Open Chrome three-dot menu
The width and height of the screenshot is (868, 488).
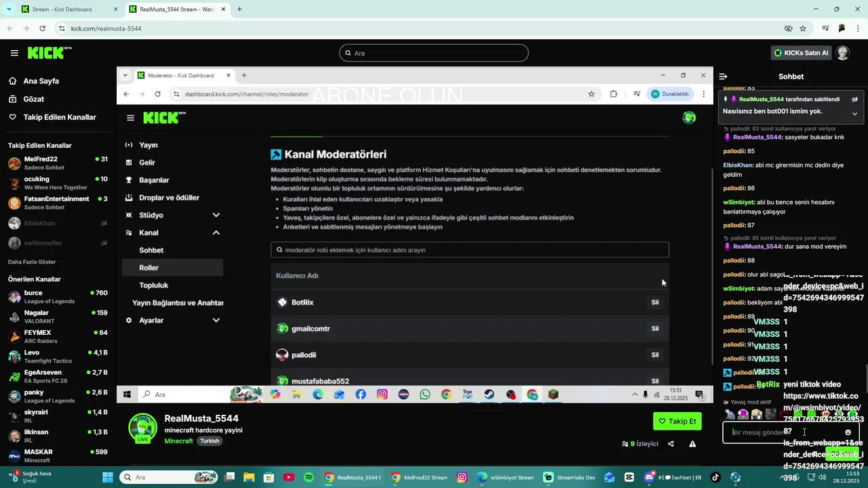[859, 28]
